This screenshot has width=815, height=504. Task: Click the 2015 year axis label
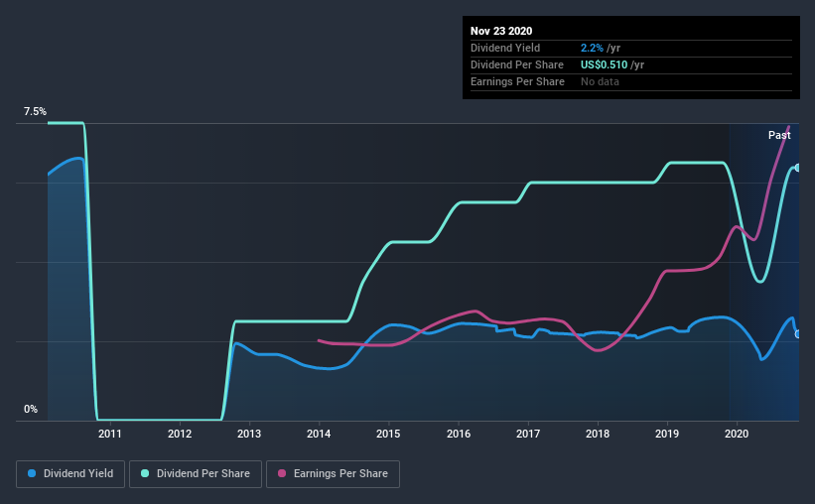point(388,434)
